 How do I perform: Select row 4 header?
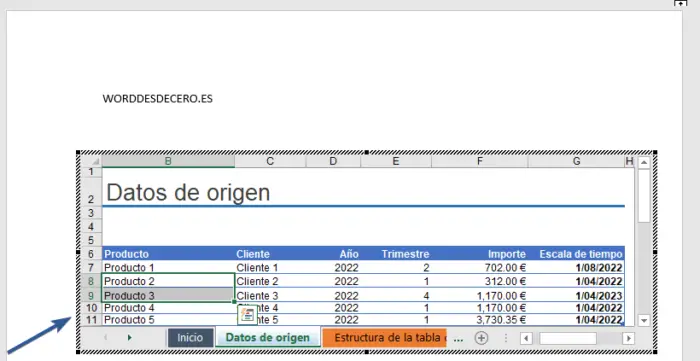coord(92,226)
